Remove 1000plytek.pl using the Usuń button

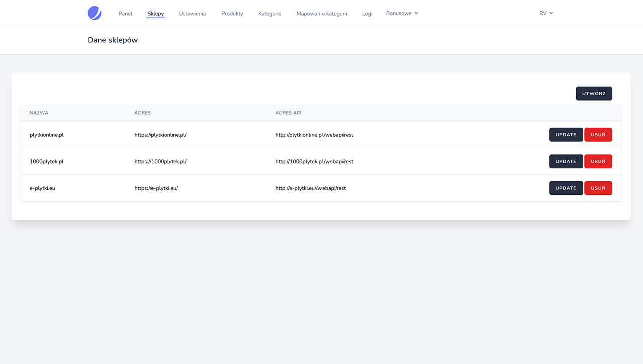click(x=598, y=161)
